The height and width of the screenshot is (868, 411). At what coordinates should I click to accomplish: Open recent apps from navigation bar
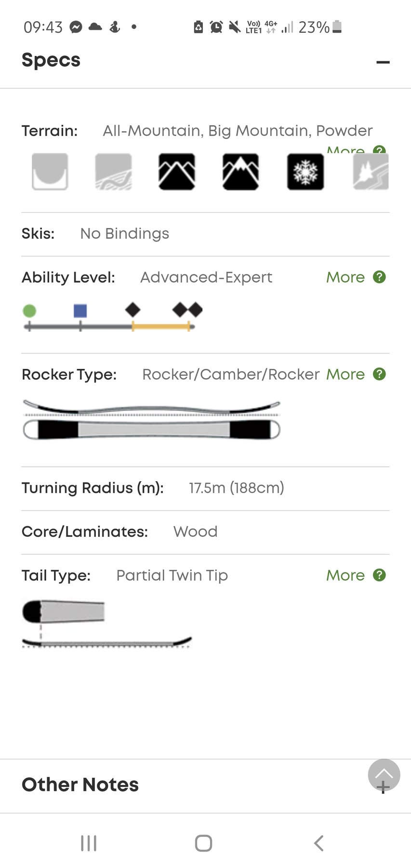click(x=89, y=843)
